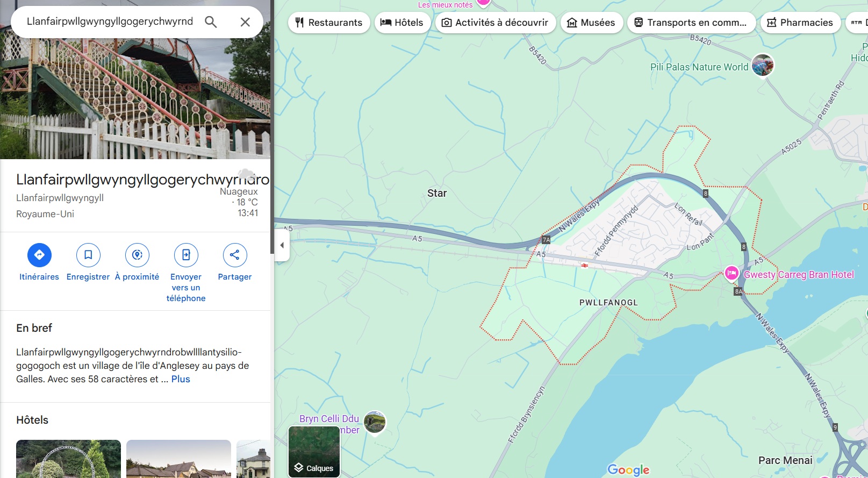Select Pili Palas Nature World marker

[762, 66]
